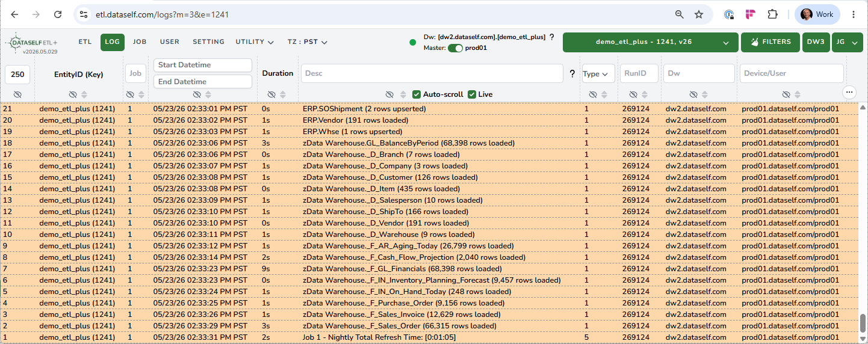Click the question mark next to Dw info
Image resolution: width=868 pixels, height=344 pixels.
click(552, 37)
